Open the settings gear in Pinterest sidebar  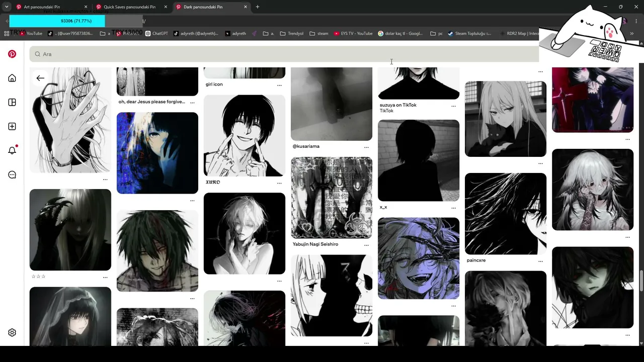[x=12, y=332]
